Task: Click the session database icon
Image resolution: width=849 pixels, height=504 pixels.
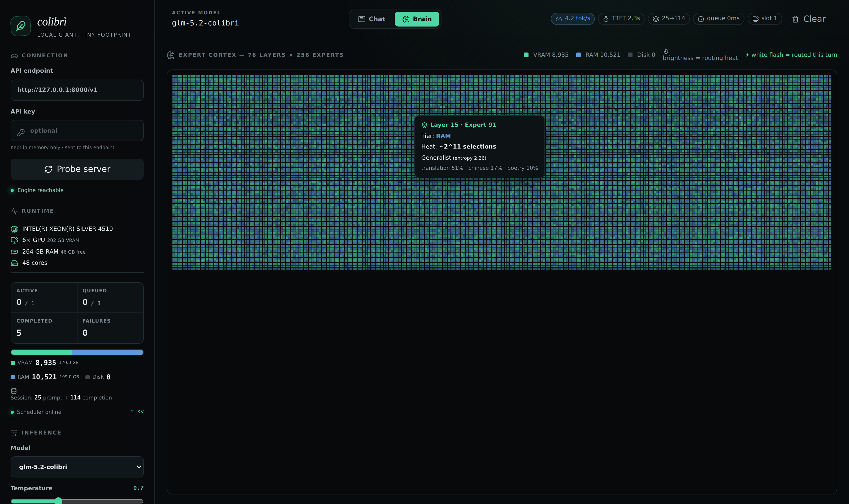Action: coord(14,391)
